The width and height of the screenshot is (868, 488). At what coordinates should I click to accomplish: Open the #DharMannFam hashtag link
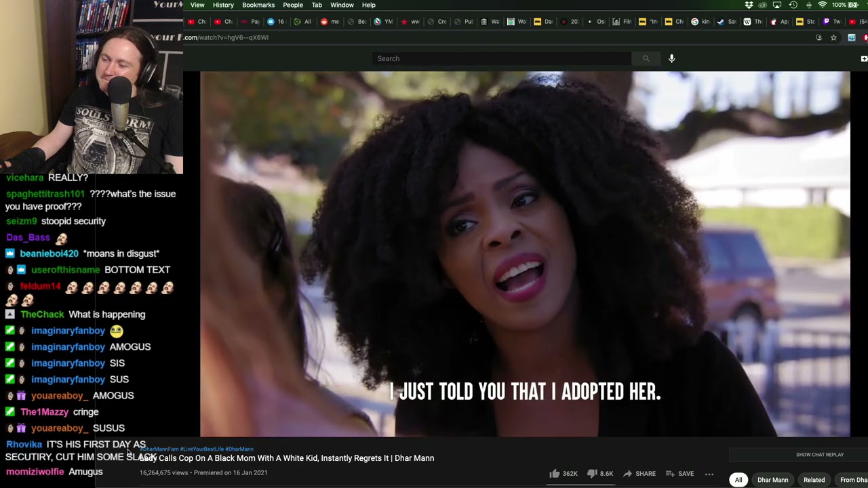tap(160, 449)
